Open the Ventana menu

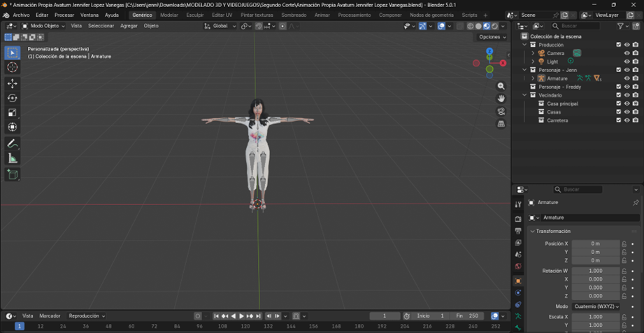coord(90,15)
